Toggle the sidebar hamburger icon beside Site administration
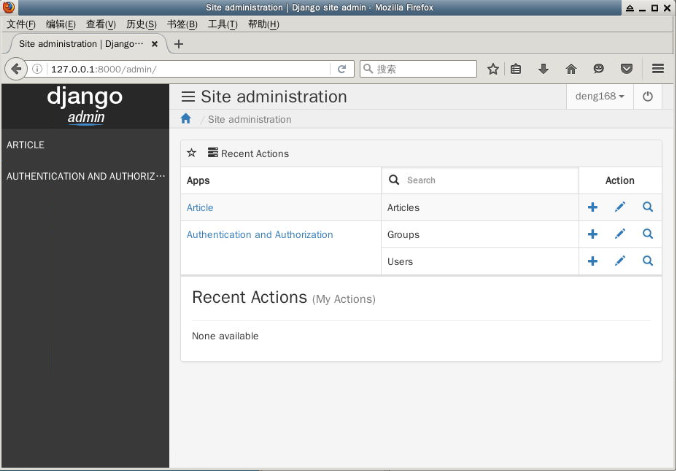The image size is (676, 471). tap(188, 96)
